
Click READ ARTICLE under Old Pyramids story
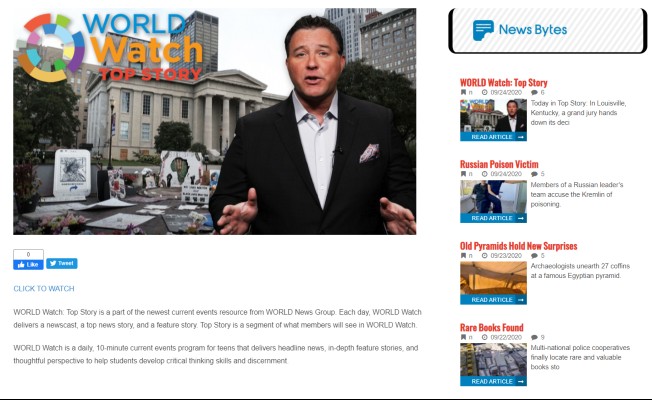point(493,300)
